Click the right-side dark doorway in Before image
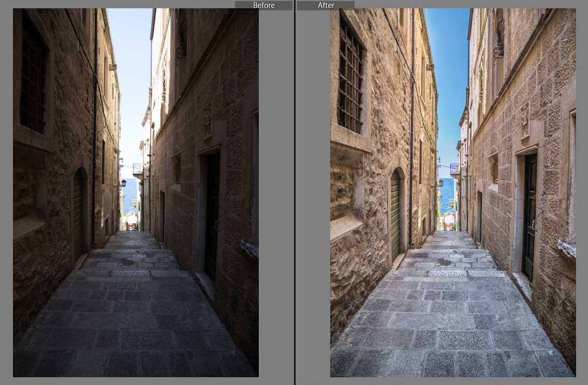588x385 pixels. (x=212, y=215)
